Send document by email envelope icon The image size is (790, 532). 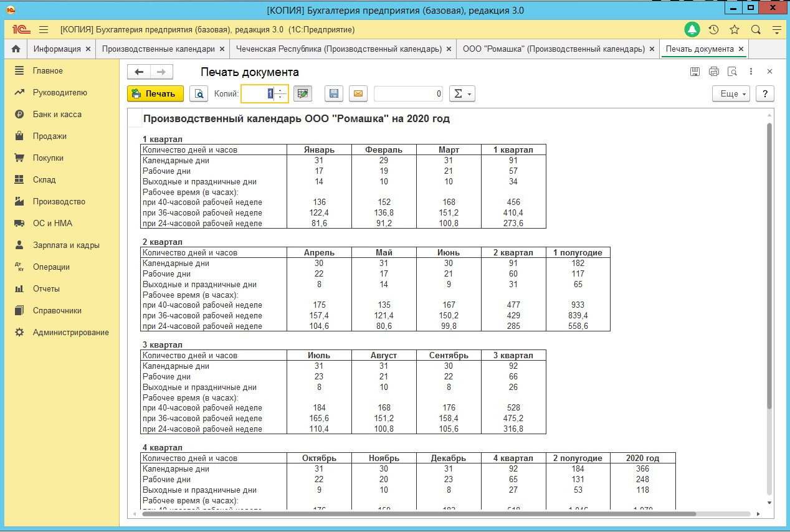[x=358, y=93]
